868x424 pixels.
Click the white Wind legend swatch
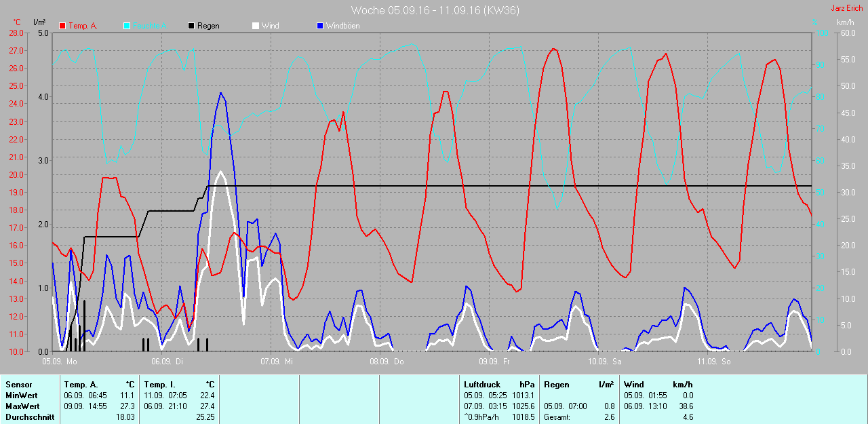tap(256, 26)
